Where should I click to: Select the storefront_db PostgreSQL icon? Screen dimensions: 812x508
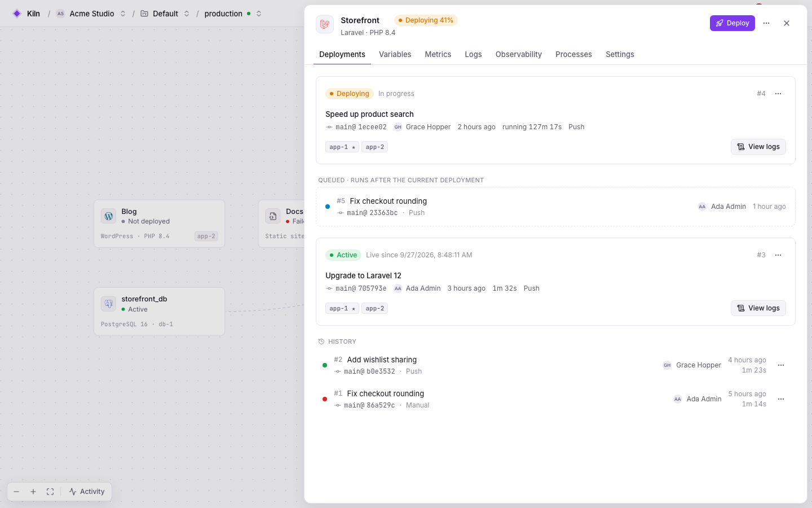point(109,304)
